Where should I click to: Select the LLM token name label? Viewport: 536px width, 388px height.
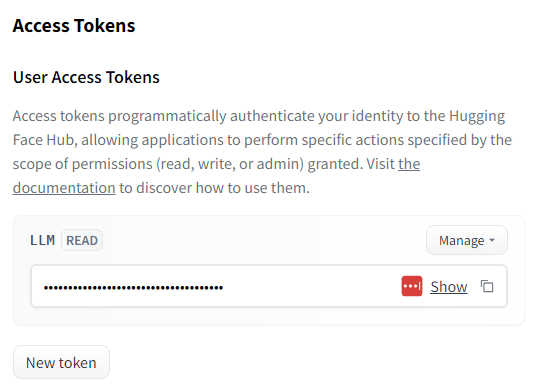[42, 240]
